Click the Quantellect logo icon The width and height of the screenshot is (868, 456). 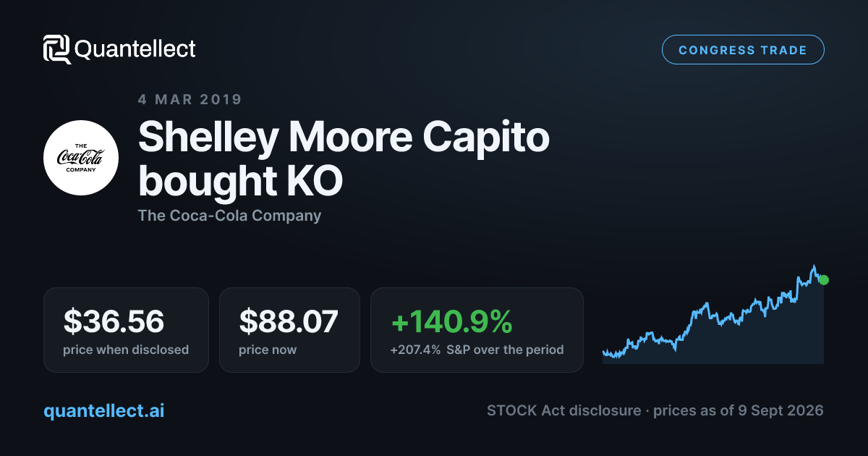[56, 49]
